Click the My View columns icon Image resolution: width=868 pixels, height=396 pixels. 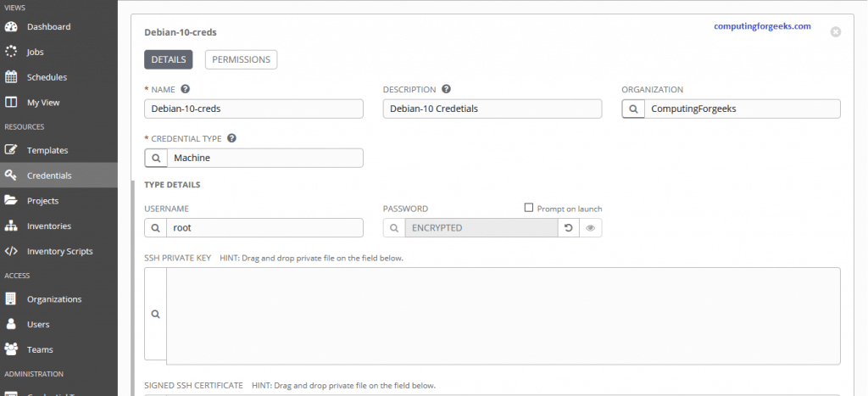(x=11, y=103)
